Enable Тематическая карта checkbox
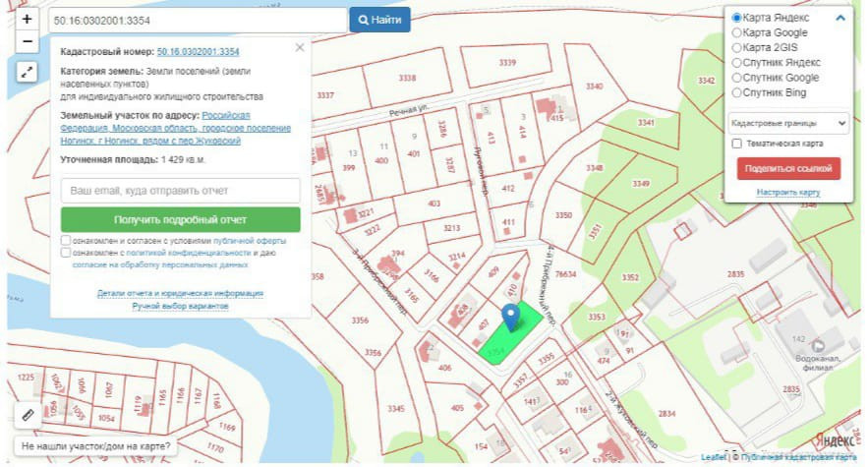This screenshot has width=868, height=467. [x=737, y=144]
